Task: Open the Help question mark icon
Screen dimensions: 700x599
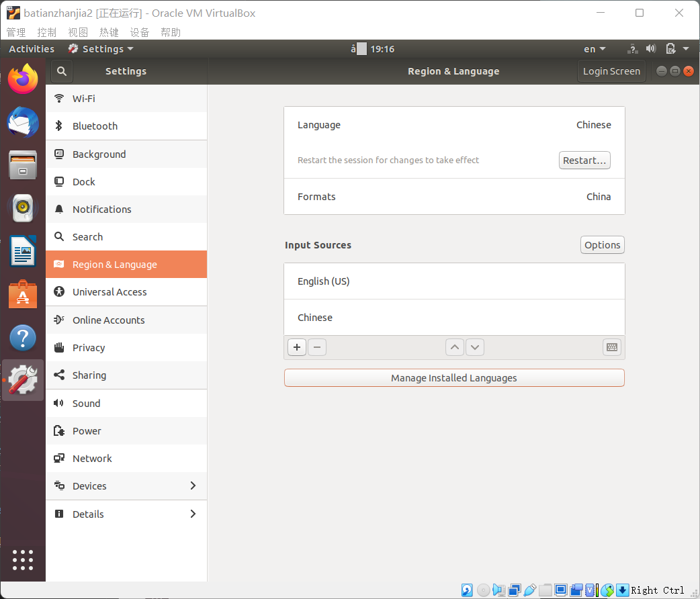Action: [23, 338]
